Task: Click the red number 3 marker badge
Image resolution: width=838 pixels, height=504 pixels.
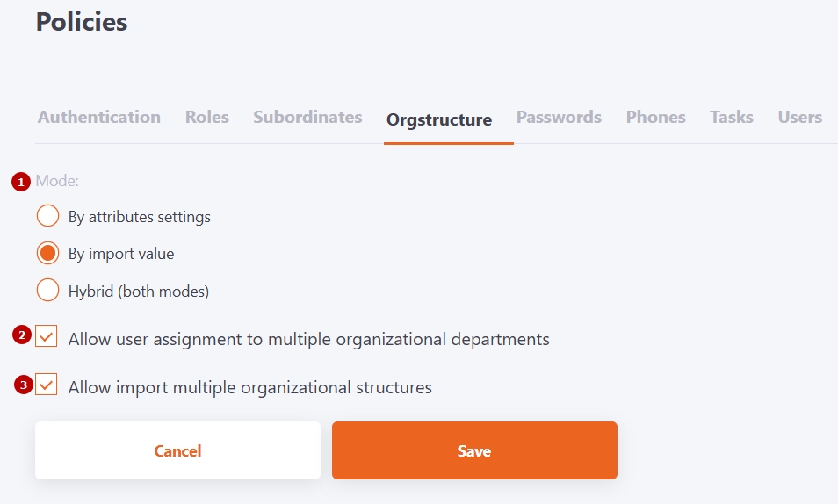Action: point(25,384)
